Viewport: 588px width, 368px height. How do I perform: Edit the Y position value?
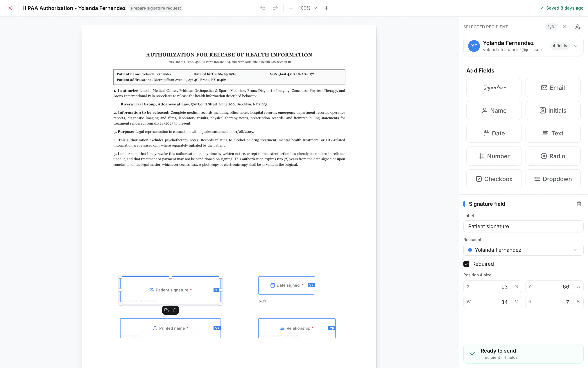pyautogui.click(x=554, y=286)
